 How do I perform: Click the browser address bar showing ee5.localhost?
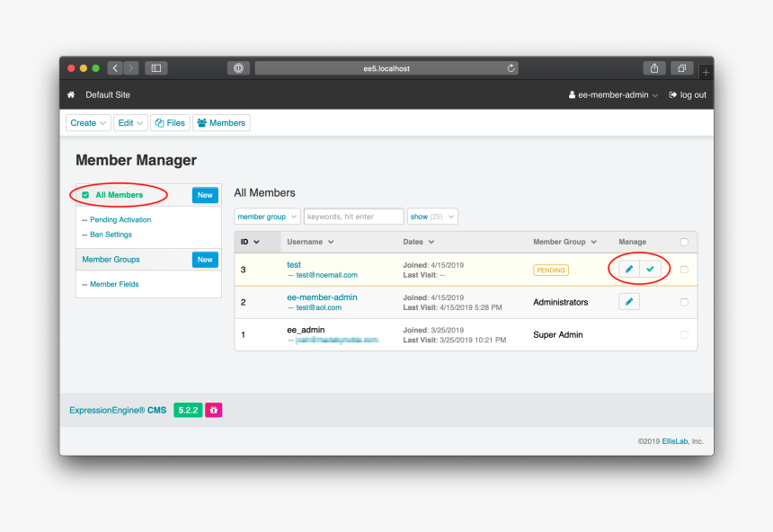[x=386, y=68]
